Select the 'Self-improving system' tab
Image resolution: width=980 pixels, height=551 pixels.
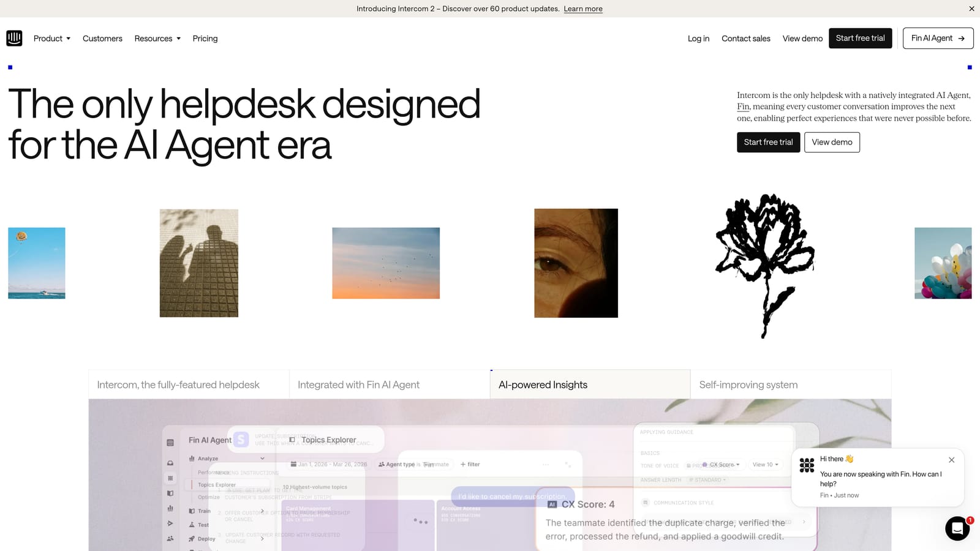(791, 384)
